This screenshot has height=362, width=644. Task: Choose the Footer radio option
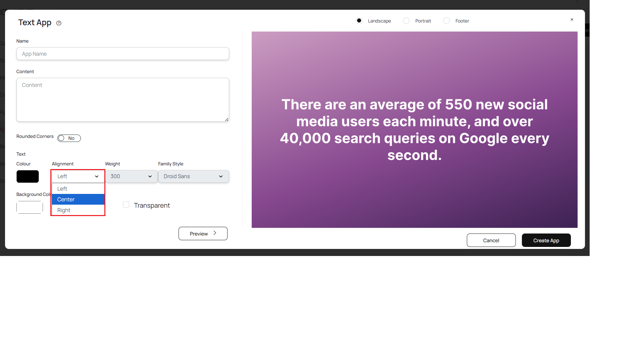click(446, 21)
